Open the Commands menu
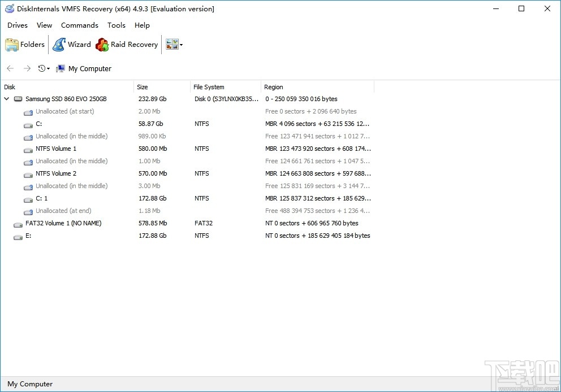The width and height of the screenshot is (561, 392). pyautogui.click(x=79, y=25)
